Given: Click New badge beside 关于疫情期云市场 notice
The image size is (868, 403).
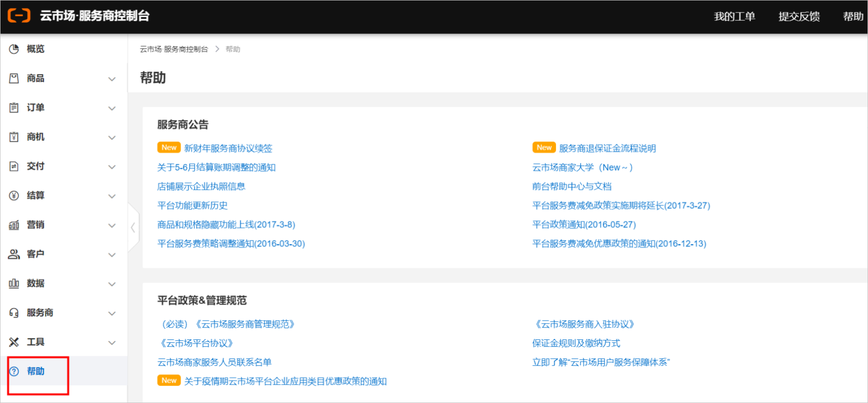Looking at the screenshot, I should click(x=169, y=381).
